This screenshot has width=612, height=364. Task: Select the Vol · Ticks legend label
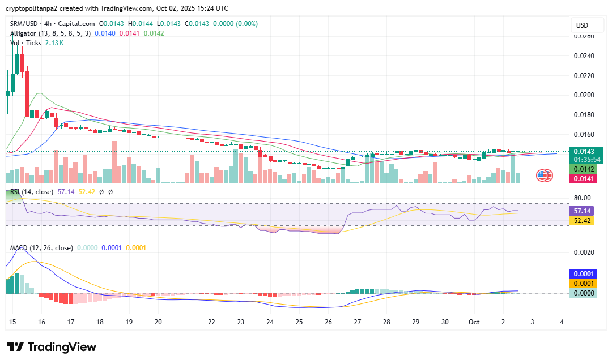[25, 43]
